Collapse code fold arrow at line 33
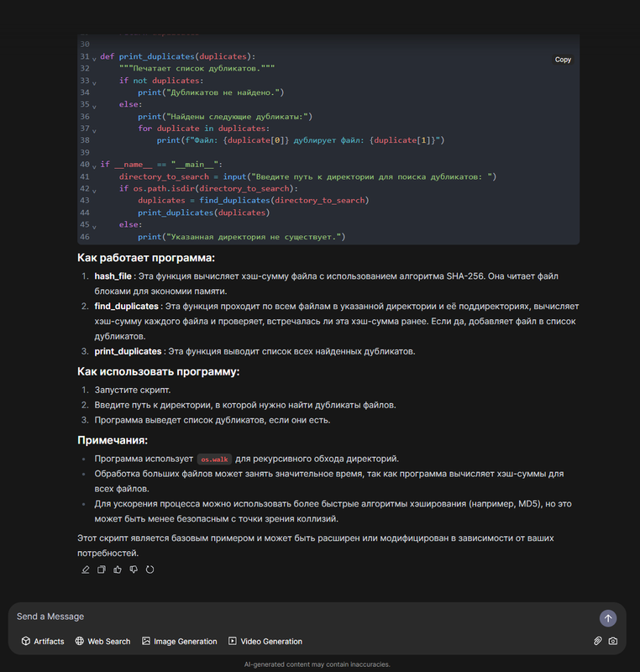 pyautogui.click(x=94, y=82)
